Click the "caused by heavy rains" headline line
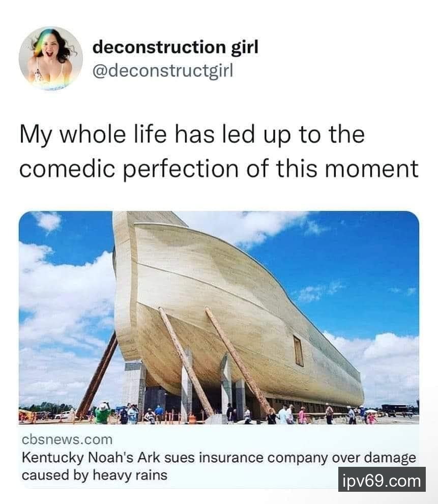Image resolution: width=438 pixels, height=504 pixels. pos(95,475)
